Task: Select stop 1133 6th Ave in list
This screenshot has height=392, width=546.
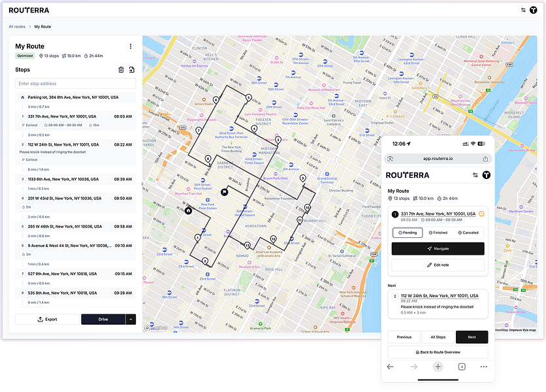Action: pyautogui.click(x=76, y=179)
